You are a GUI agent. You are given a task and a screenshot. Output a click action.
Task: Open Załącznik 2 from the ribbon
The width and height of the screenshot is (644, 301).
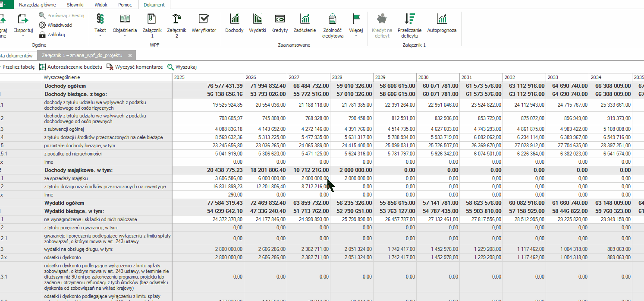pos(176,25)
